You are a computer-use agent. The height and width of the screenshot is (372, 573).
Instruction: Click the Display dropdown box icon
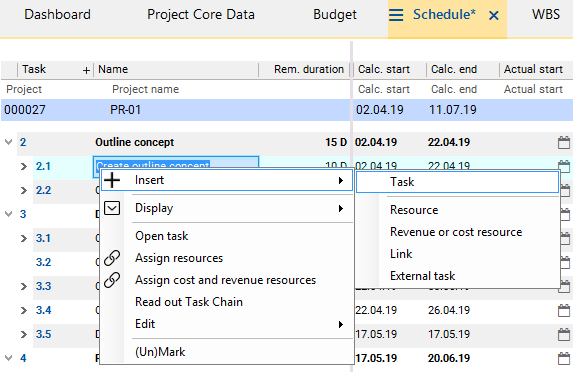click(112, 208)
